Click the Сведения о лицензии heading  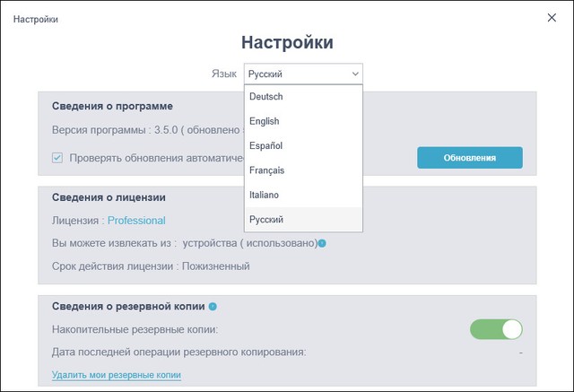tap(109, 197)
